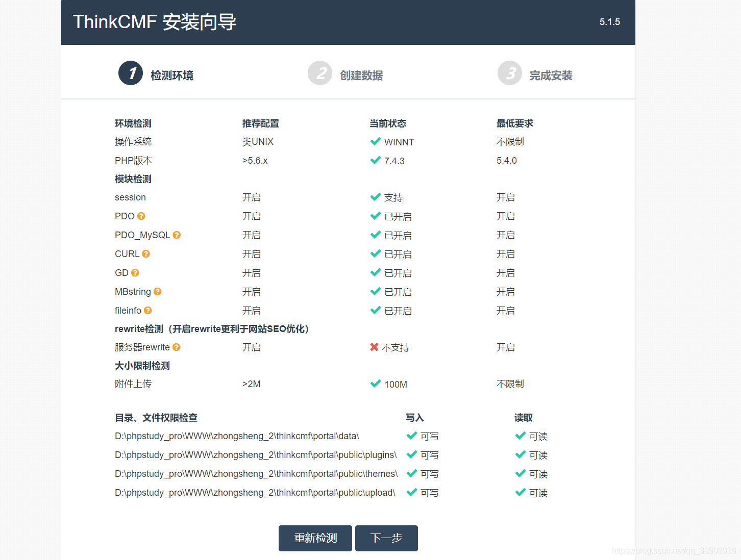Click the 大小限制检测 section heading
Image resolution: width=741 pixels, height=560 pixels.
pos(142,366)
